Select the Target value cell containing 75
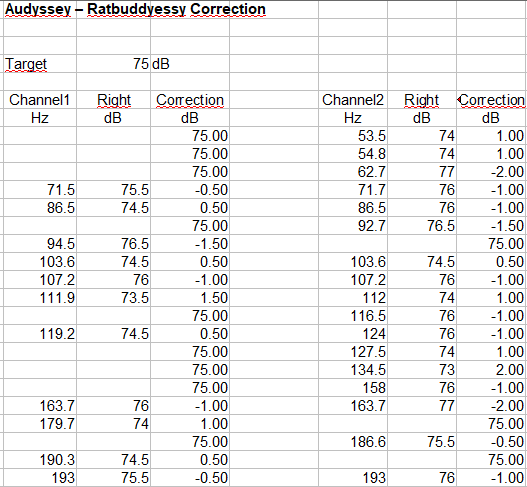Image resolution: width=527 pixels, height=487 pixels. (x=114, y=64)
